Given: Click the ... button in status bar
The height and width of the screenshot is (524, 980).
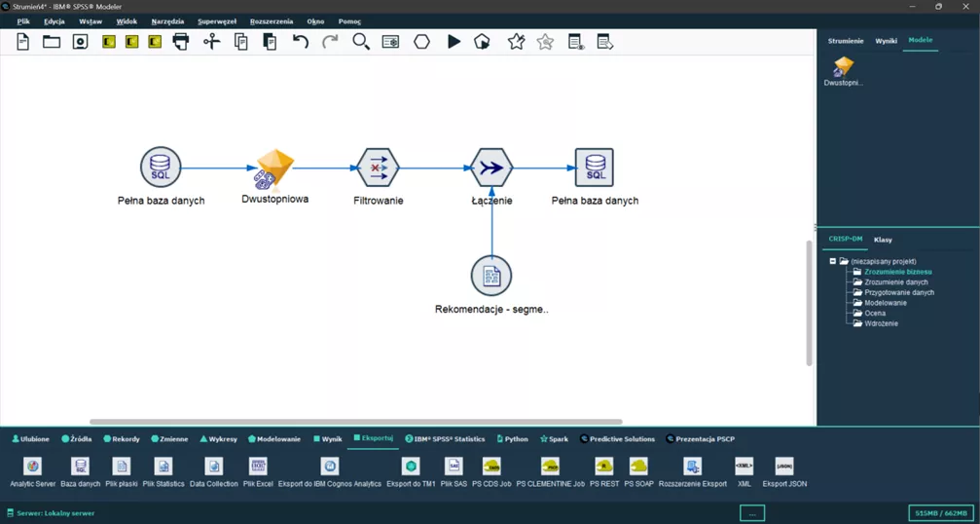Looking at the screenshot, I should pyautogui.click(x=752, y=512).
